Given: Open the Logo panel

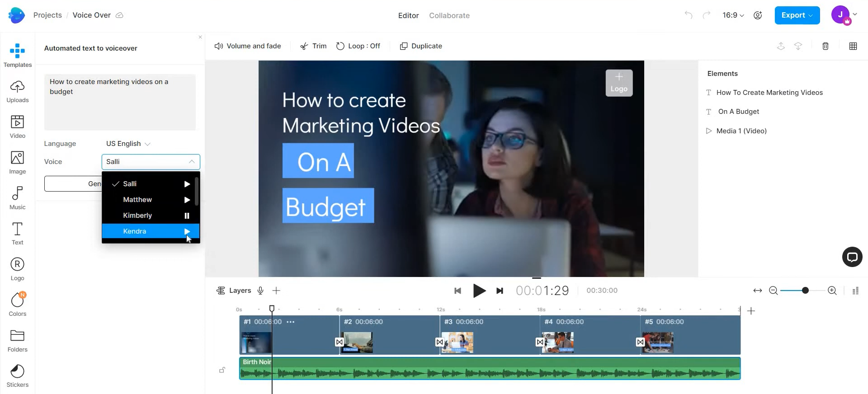Looking at the screenshot, I should click(18, 269).
